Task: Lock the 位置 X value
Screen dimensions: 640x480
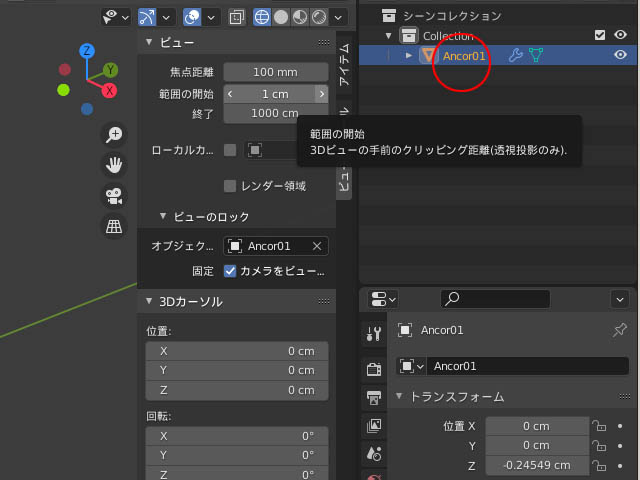Action: [x=599, y=426]
